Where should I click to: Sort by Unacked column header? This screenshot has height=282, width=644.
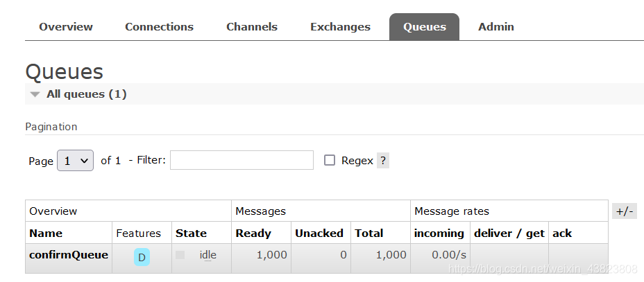[319, 233]
